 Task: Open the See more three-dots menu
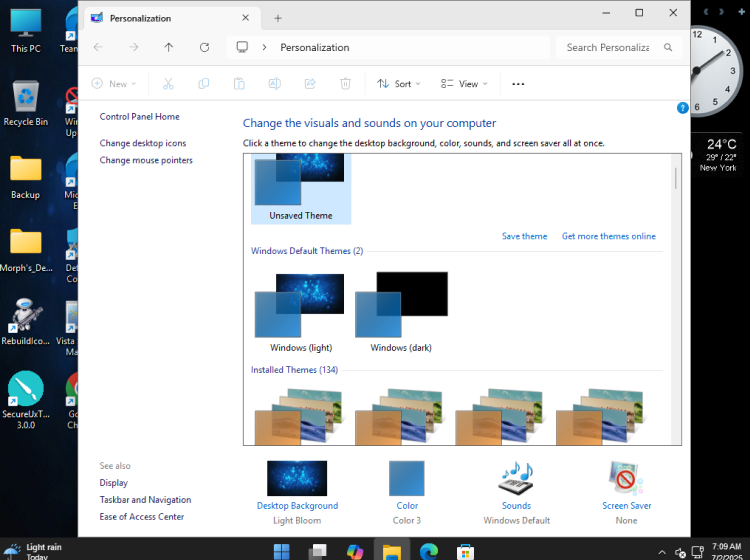pos(518,84)
